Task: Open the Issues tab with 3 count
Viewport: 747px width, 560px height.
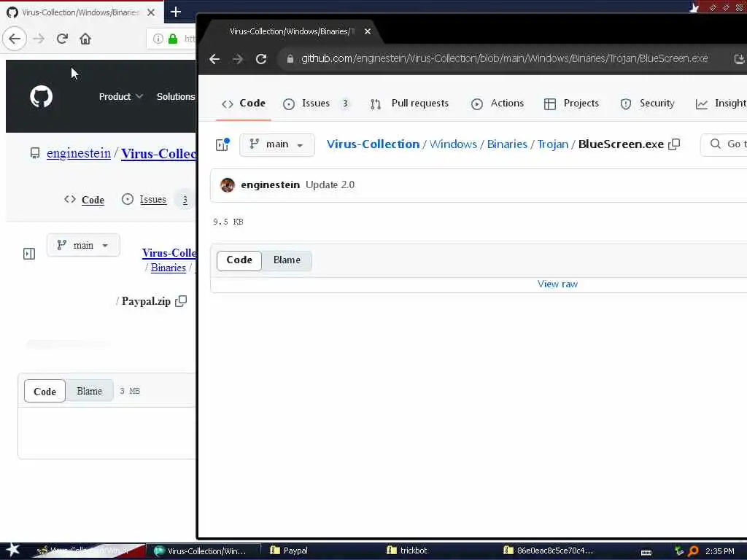Action: (317, 104)
